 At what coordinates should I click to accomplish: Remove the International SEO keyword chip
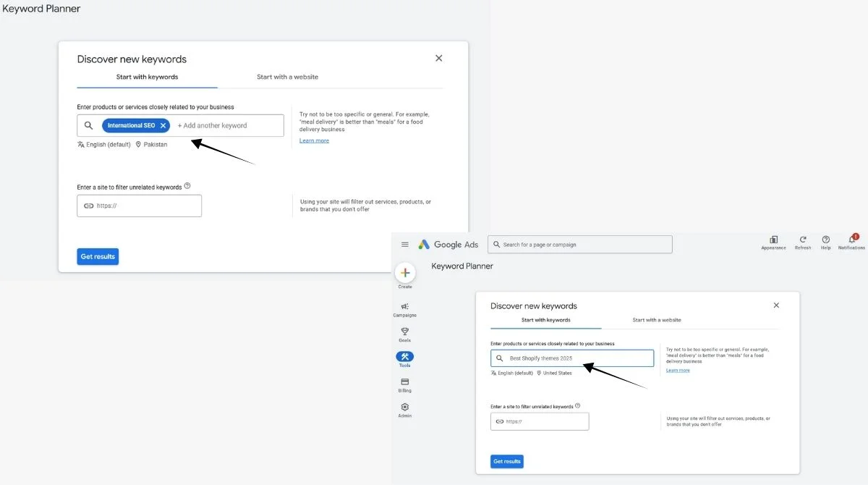coord(163,125)
